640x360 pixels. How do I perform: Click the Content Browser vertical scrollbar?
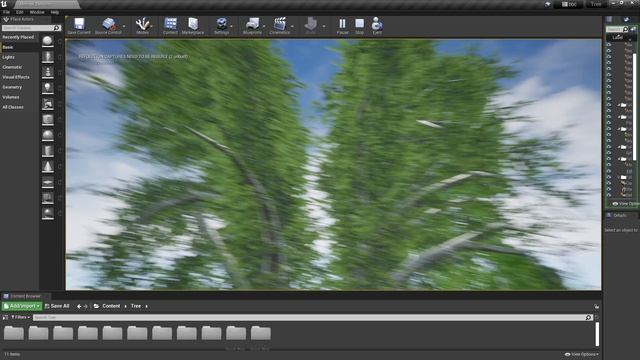click(597, 334)
